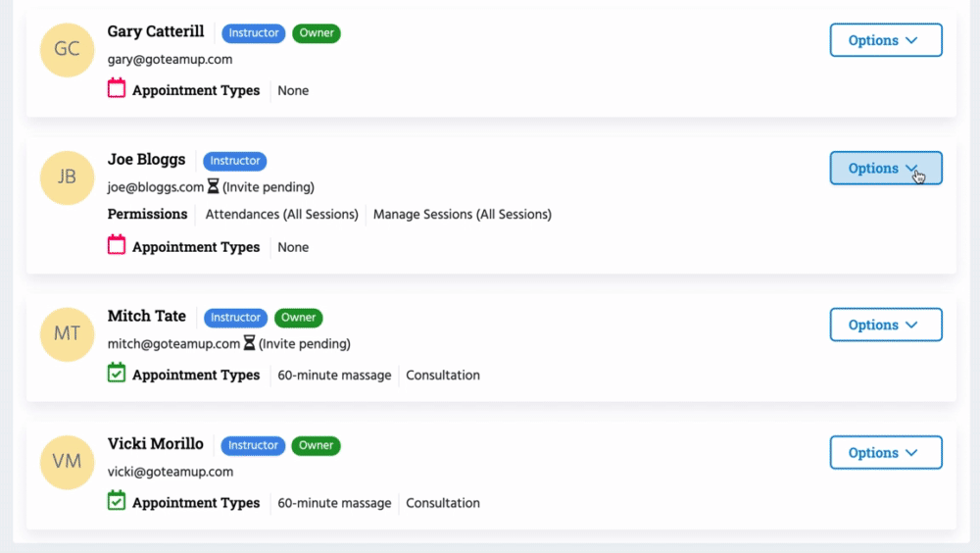The width and height of the screenshot is (980, 553).
Task: Click Consultation appointment type for Mitch Tate
Action: (443, 375)
